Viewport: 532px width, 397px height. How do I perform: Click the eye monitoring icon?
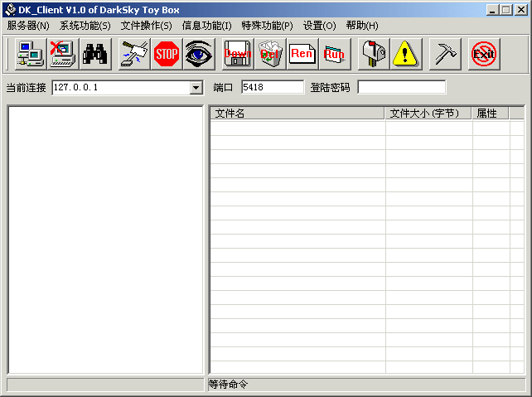(x=198, y=55)
